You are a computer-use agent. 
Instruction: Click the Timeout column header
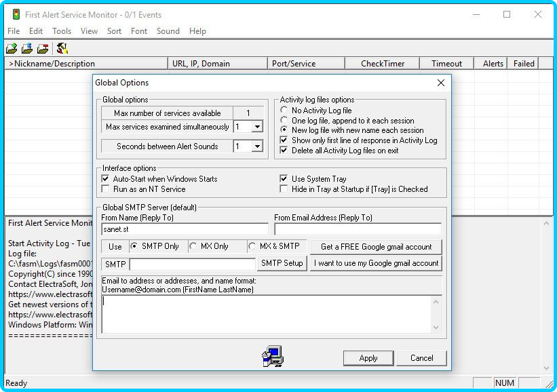coord(446,64)
